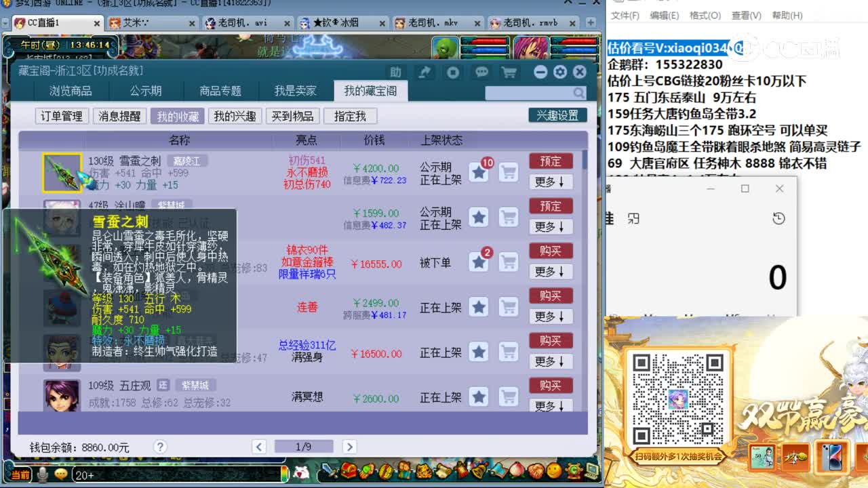Select the green creature portrait at the top
This screenshot has width=868, height=488.
pos(445,47)
